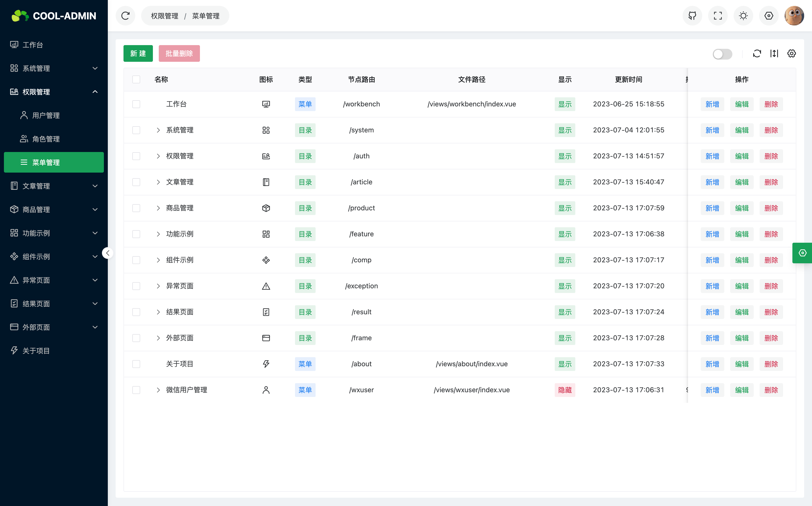The image size is (812, 506).
Task: Open the table column sort icon
Action: pos(774,53)
